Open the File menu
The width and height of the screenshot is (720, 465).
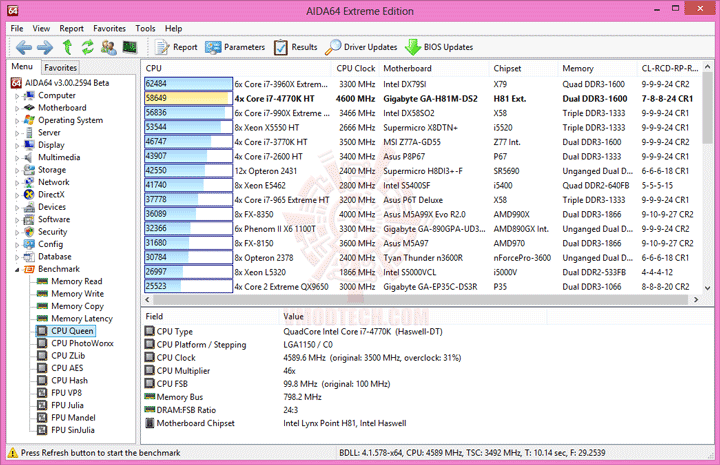coord(17,28)
